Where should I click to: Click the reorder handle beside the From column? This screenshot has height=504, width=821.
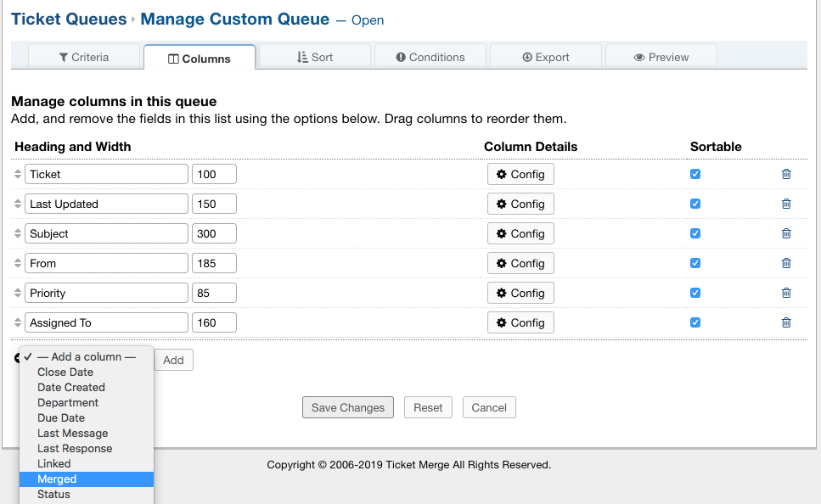click(x=19, y=263)
